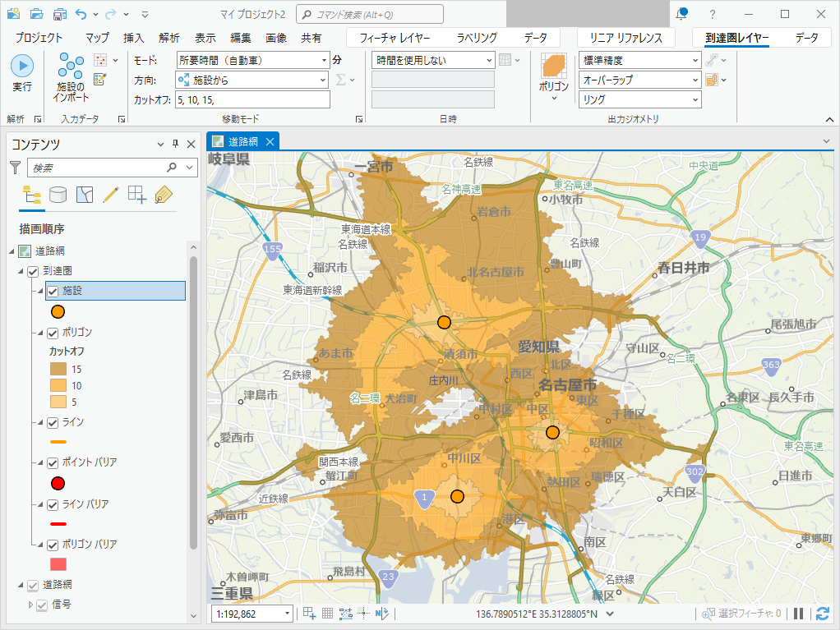This screenshot has width=840, height=630.
Task: Click the red ポリゴン バリア symbol swatch
Action: click(x=58, y=564)
